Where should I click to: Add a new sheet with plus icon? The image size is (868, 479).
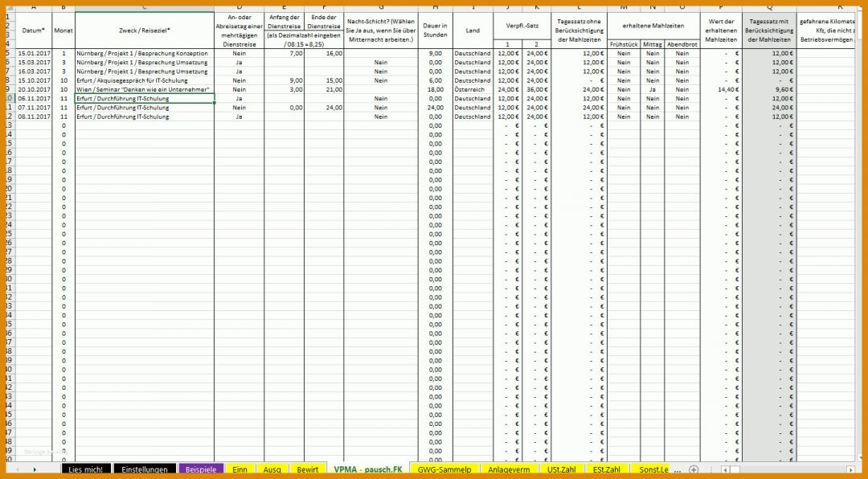[693, 469]
